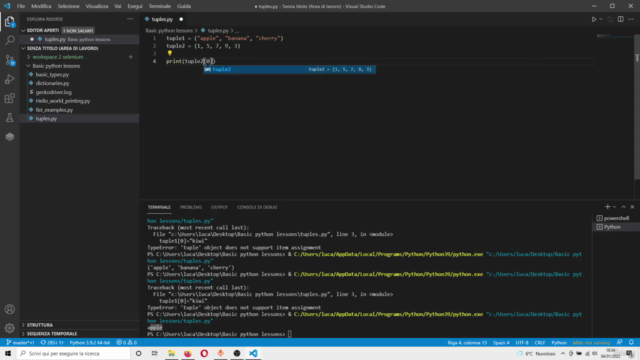640x360 pixels.
Task: Open the Source Control view
Action: [x=9, y=60]
